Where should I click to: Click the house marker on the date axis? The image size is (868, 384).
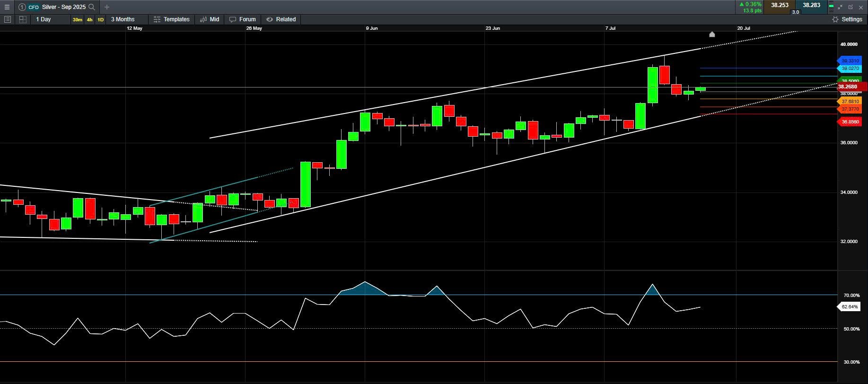[712, 34]
